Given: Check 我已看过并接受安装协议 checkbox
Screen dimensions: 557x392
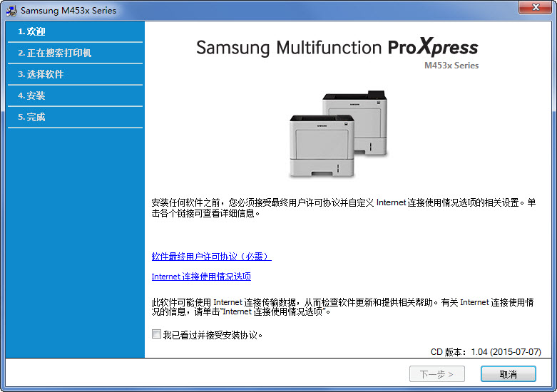Looking at the screenshot, I should (156, 334).
